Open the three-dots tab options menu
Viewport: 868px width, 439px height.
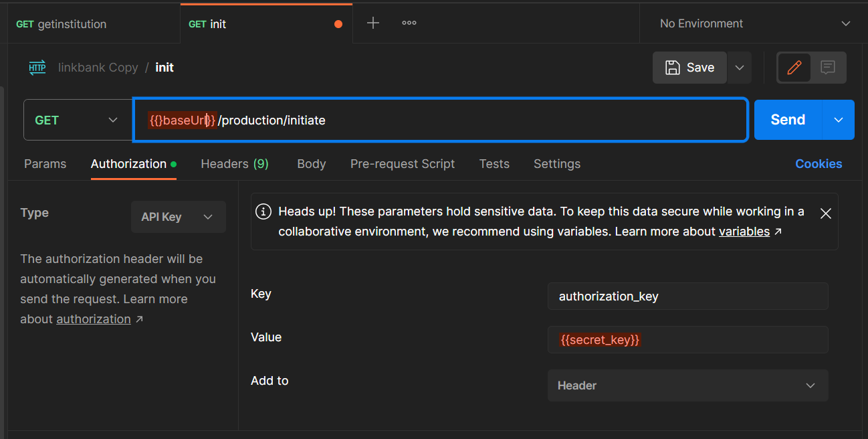(409, 23)
